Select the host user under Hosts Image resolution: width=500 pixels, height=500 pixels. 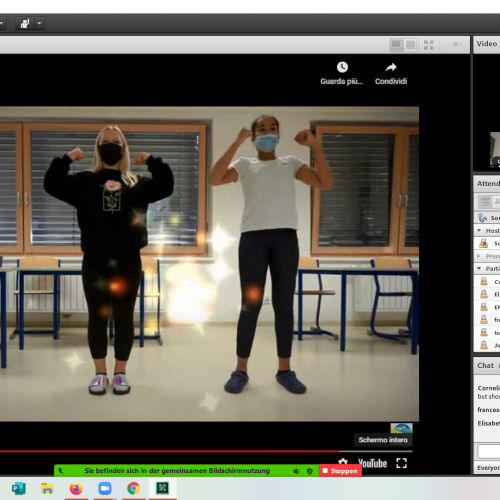pyautogui.click(x=487, y=243)
